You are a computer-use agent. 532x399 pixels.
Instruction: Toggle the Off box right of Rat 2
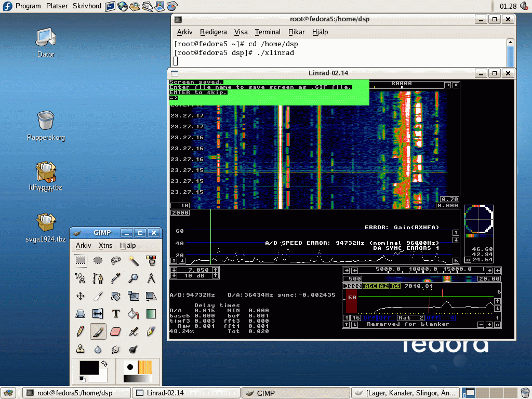[433, 318]
